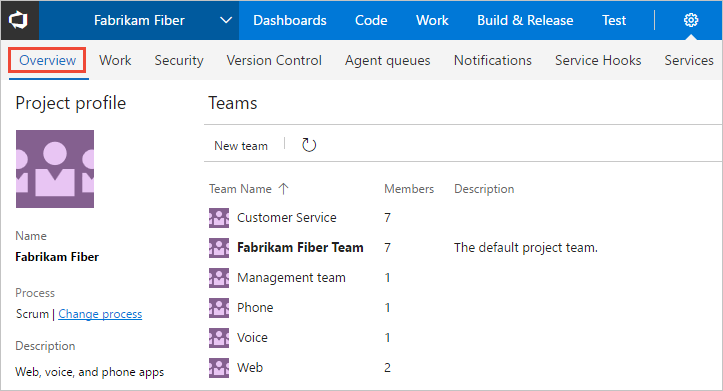This screenshot has height=391, width=723.
Task: Click the Team Name column header
Action: 240,189
